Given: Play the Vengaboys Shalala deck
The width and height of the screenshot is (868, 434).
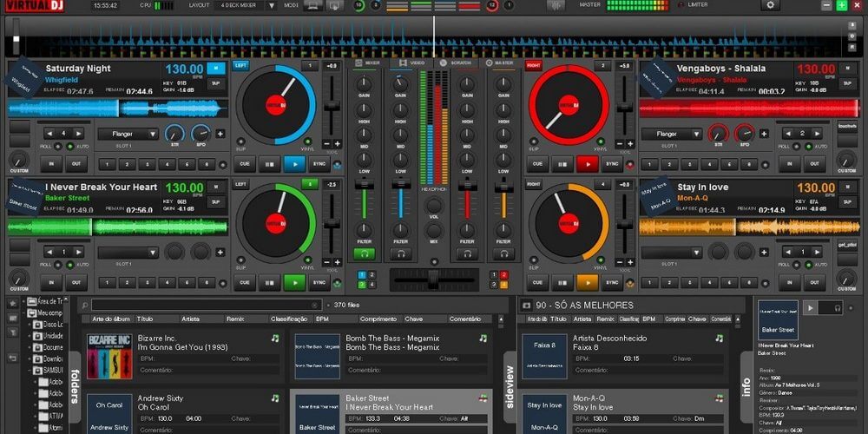Looking at the screenshot, I should coord(588,164).
